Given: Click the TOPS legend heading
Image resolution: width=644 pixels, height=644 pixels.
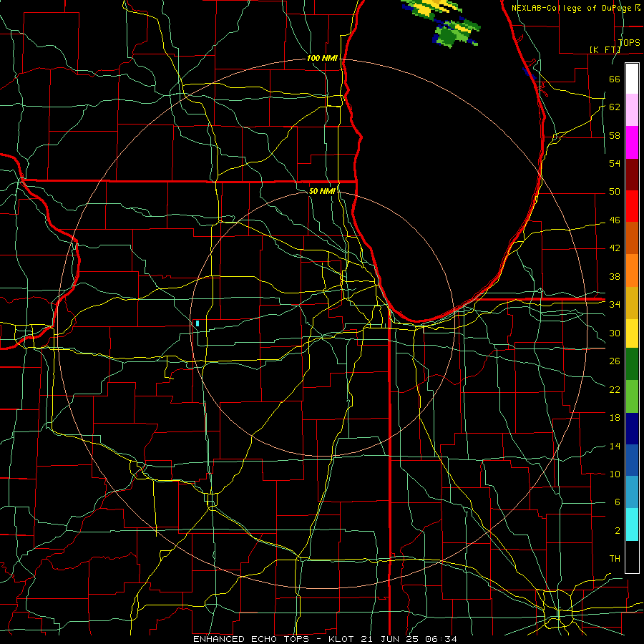Looking at the screenshot, I should click(x=629, y=42).
